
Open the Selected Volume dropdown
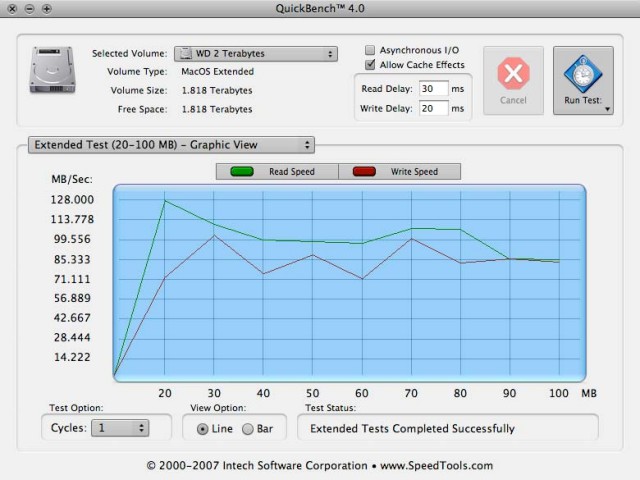(256, 54)
